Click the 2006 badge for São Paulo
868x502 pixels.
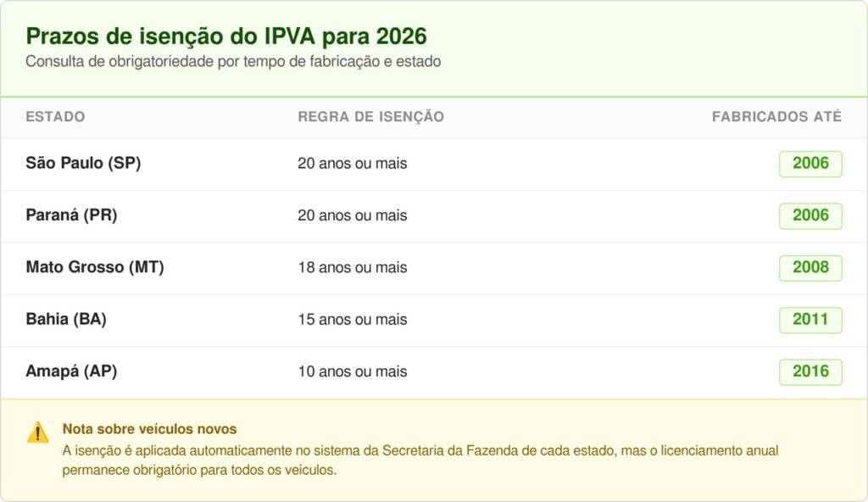[810, 164]
